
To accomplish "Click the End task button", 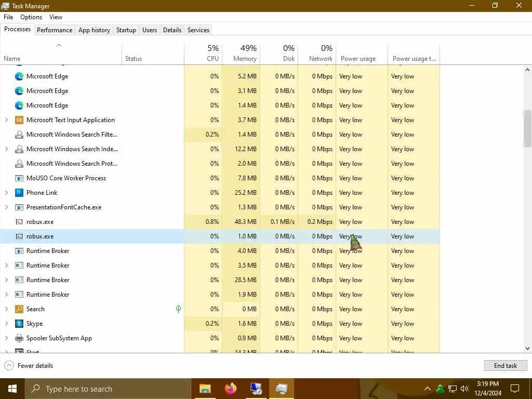I will coord(505,365).
